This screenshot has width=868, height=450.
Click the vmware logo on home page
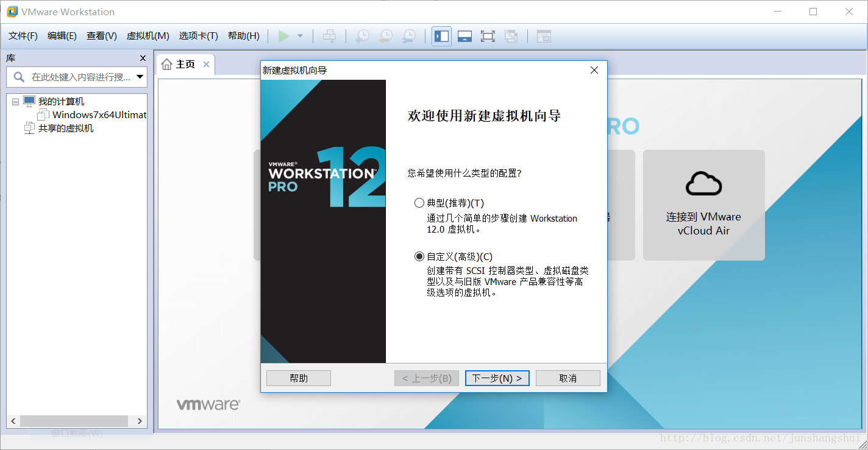(208, 404)
